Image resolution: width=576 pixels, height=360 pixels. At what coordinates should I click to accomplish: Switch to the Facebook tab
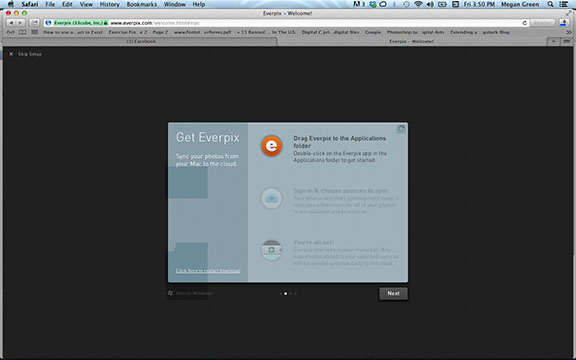[x=141, y=42]
